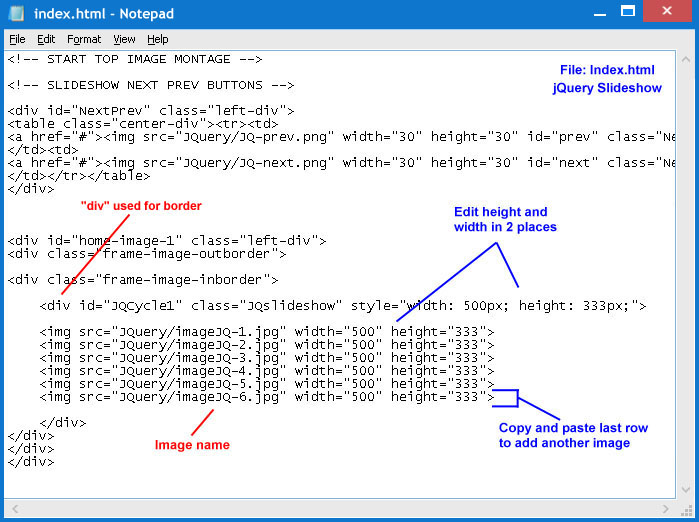Open the Help menu
Viewport: 699px width, 522px height.
158,39
